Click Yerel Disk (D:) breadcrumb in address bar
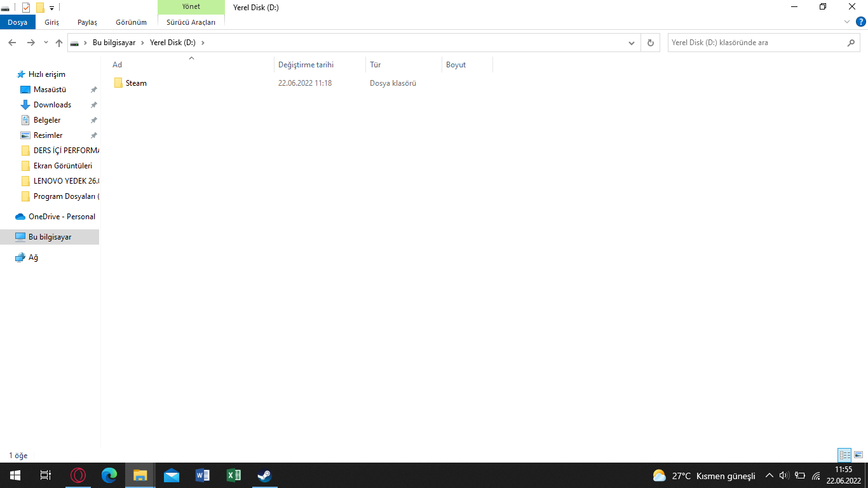This screenshot has width=868, height=488. 172,43
